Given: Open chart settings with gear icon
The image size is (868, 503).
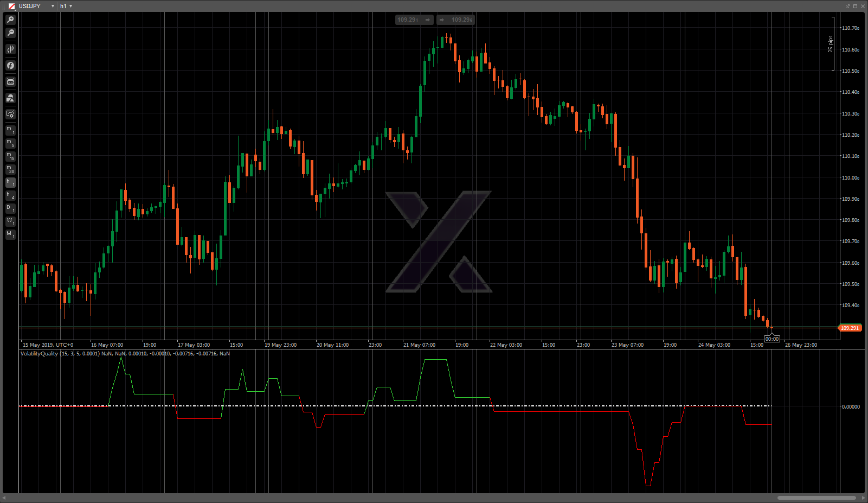Looking at the screenshot, I should (10, 114).
